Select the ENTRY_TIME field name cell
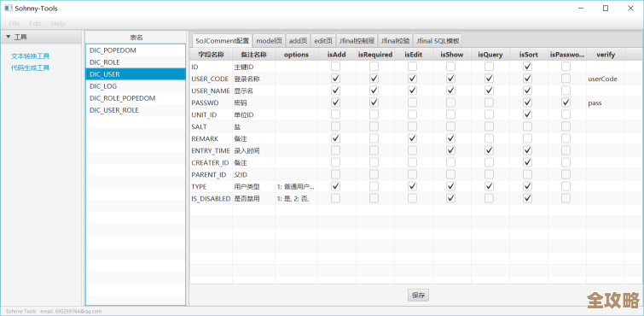This screenshot has height=316, width=644. click(x=211, y=150)
